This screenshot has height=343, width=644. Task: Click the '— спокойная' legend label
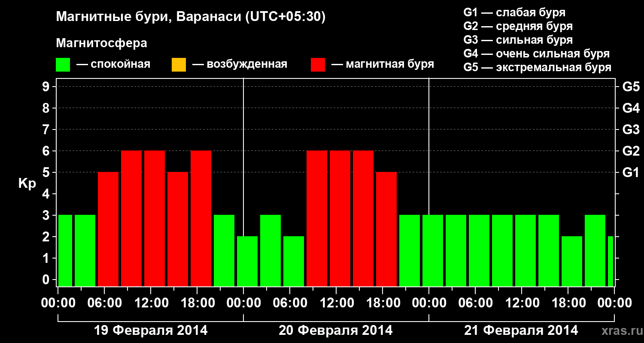(x=113, y=65)
